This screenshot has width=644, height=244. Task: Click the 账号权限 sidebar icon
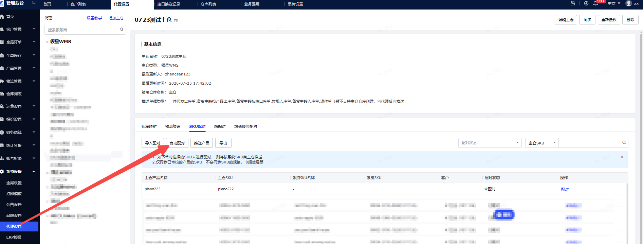click(2, 158)
